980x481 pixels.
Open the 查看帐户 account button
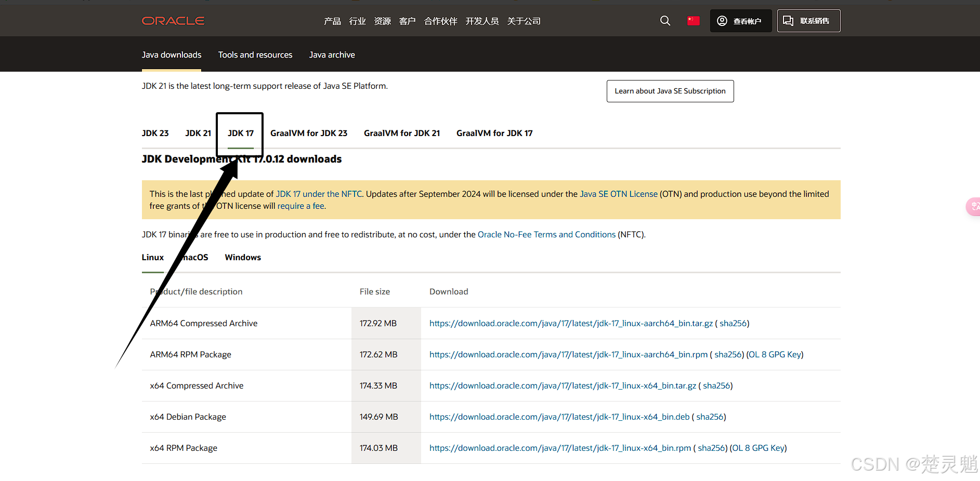pyautogui.click(x=741, y=21)
